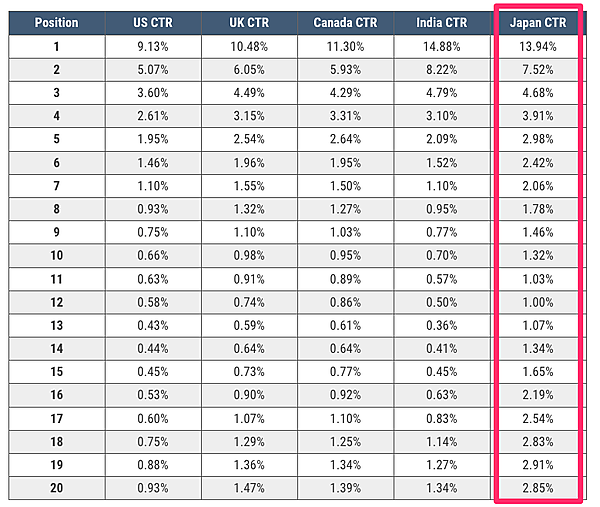Screen dimensions: 600x507
Task: Click the 13.94% Japan CTR cell
Action: pos(538,47)
